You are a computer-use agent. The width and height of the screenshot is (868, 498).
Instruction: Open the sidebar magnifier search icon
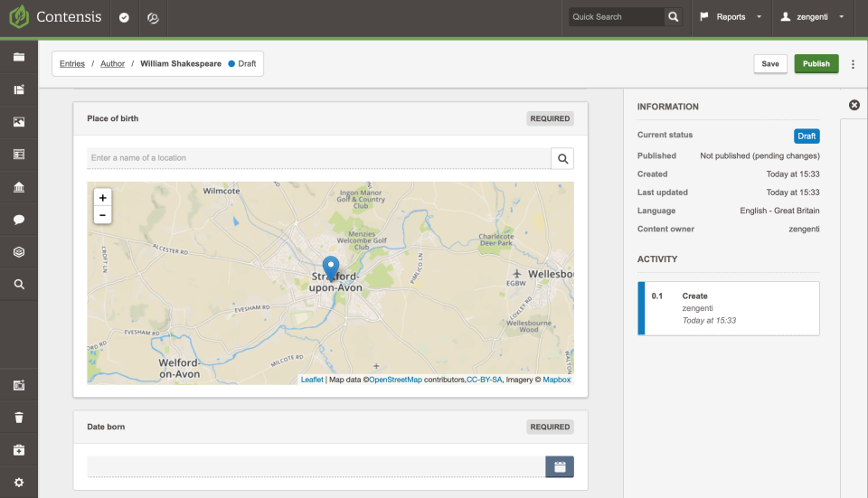19,284
